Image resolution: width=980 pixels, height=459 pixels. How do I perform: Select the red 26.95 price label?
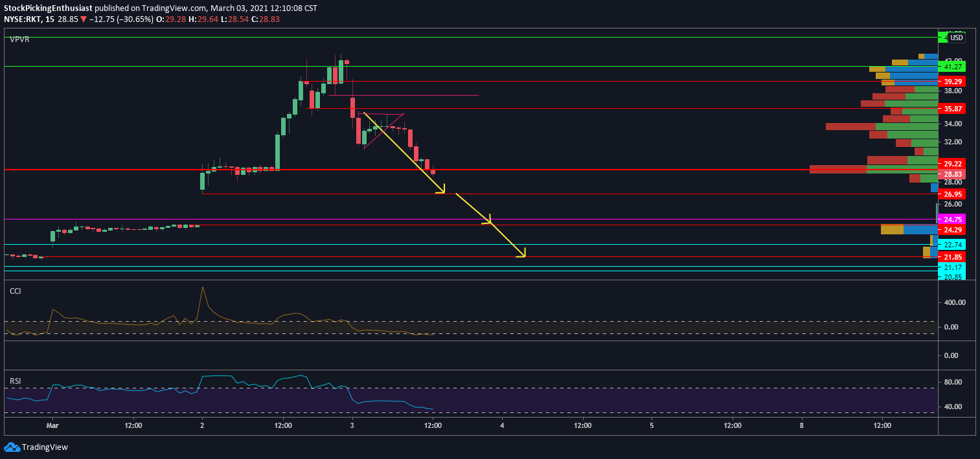pos(952,194)
